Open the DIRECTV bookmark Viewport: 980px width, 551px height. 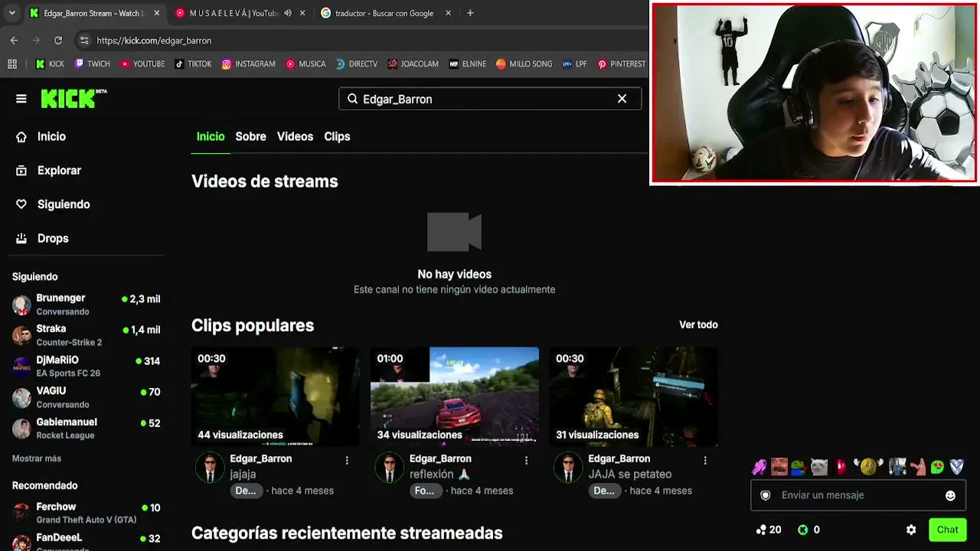click(356, 64)
